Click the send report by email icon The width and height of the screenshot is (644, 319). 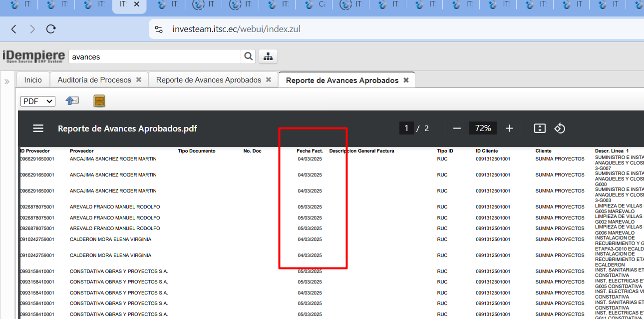[72, 101]
